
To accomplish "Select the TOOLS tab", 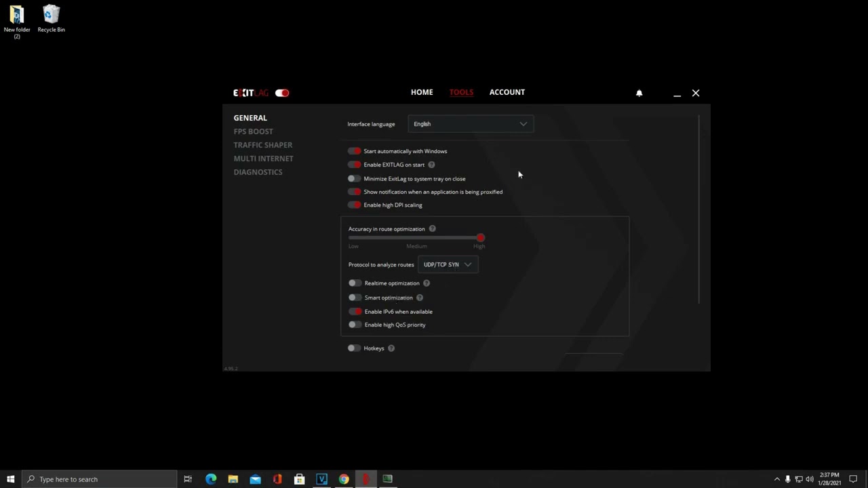I will pos(461,92).
